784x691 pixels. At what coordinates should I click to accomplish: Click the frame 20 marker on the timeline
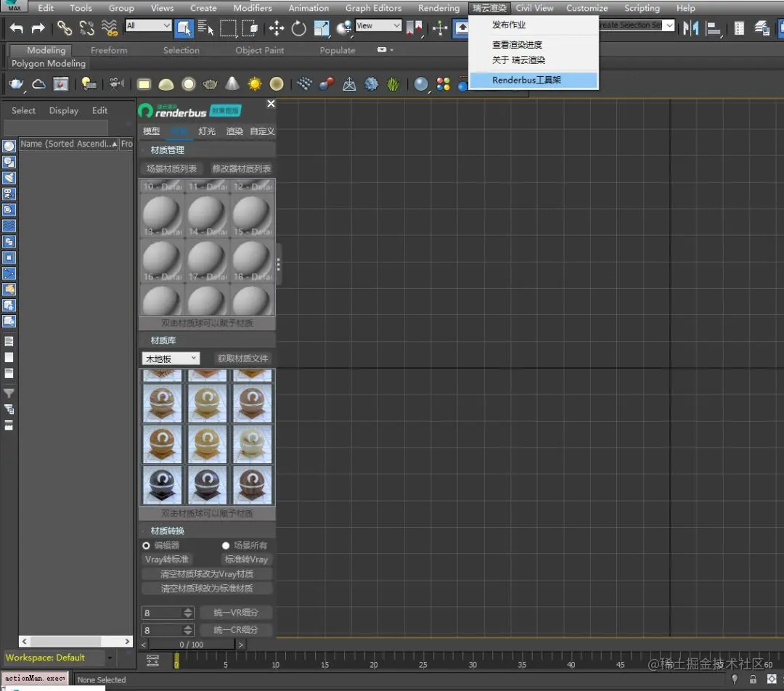click(374, 664)
